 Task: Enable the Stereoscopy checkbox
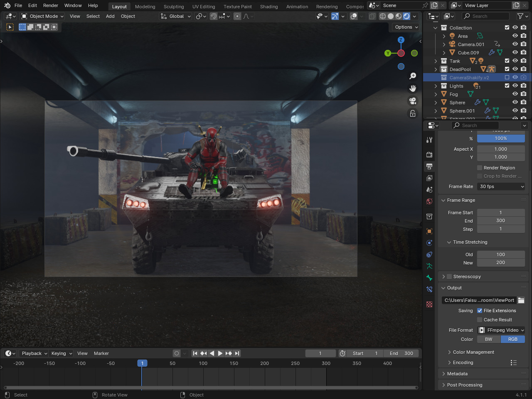[x=449, y=277]
